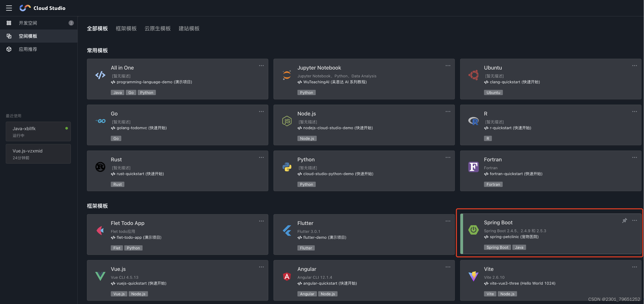Click the Angular tag on Angular card
The width and height of the screenshot is (644, 304).
(307, 294)
